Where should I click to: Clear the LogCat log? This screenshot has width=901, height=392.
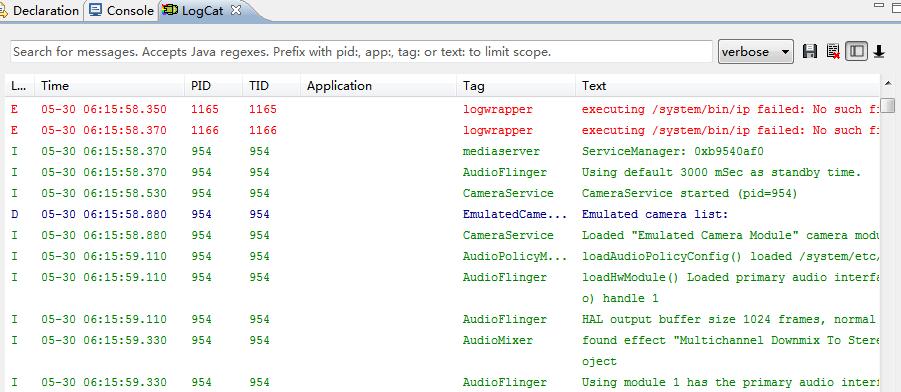click(x=833, y=51)
